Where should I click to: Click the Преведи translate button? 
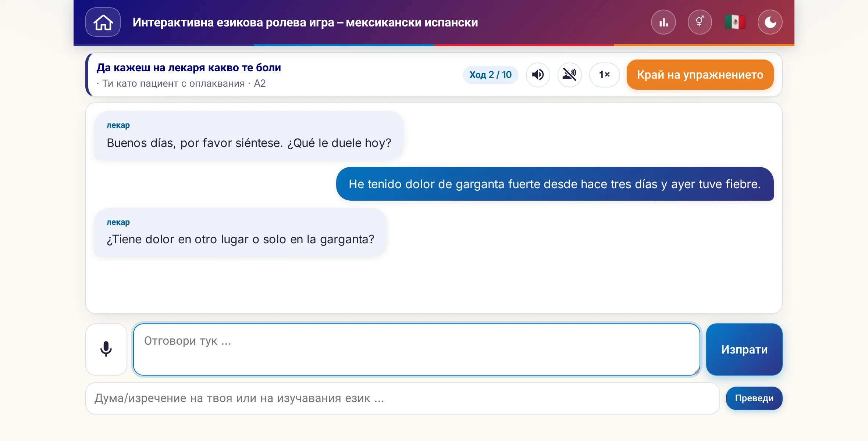754,398
